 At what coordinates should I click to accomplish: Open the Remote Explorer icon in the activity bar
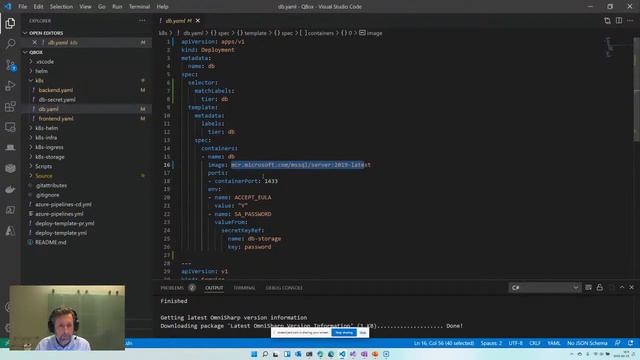[10, 127]
